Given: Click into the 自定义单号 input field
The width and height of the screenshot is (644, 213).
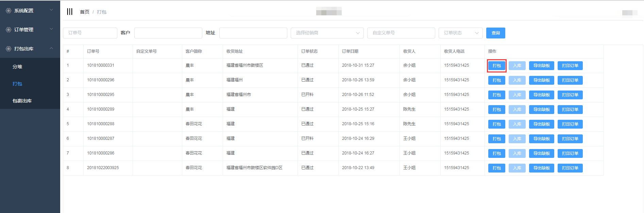Looking at the screenshot, I should [x=401, y=33].
